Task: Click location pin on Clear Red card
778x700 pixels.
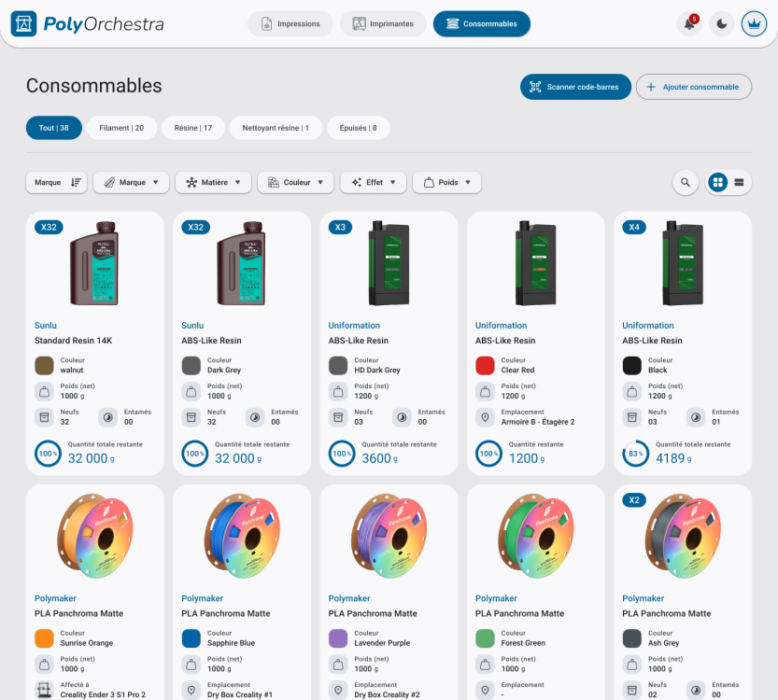Action: [x=485, y=417]
